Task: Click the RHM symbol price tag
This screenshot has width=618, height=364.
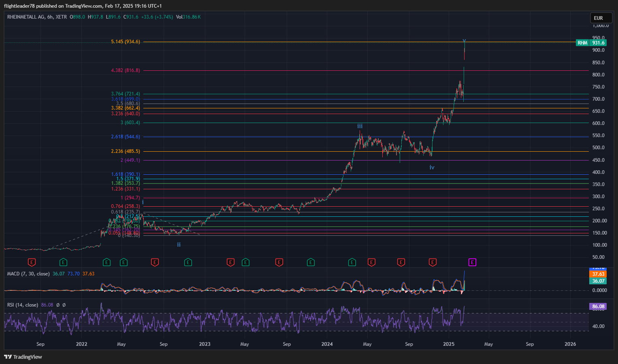Action: 582,43
